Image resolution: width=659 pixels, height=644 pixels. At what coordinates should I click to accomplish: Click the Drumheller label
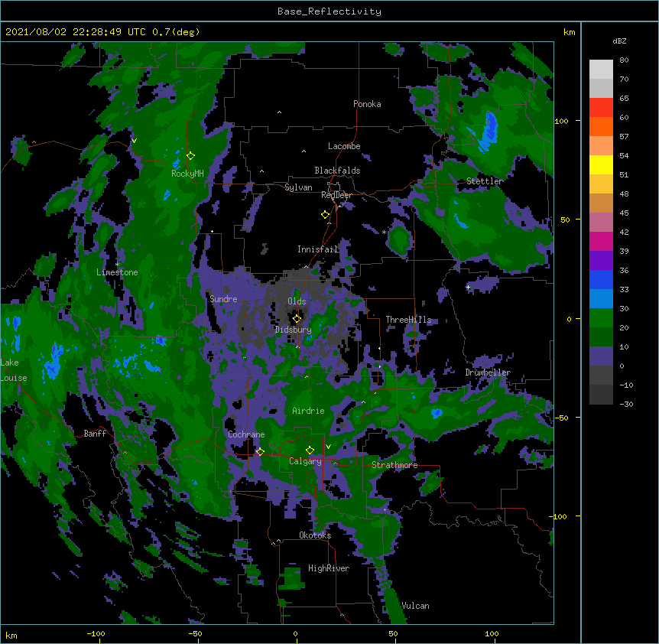488,372
